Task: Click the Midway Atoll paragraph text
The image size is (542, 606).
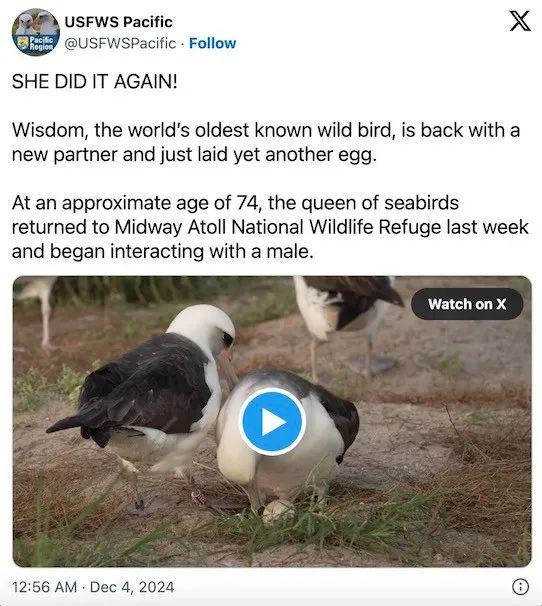Action: [x=270, y=227]
